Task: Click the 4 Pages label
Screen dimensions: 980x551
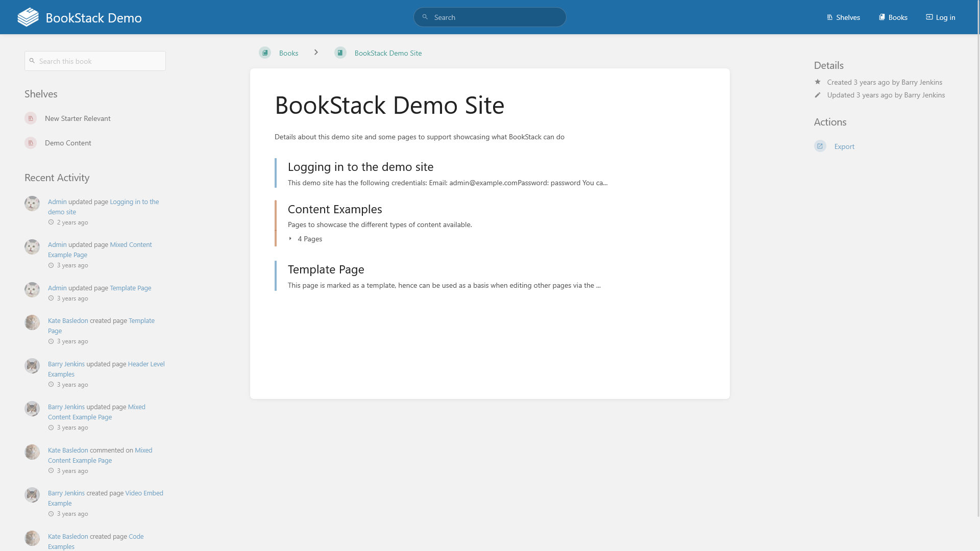Action: [310, 239]
